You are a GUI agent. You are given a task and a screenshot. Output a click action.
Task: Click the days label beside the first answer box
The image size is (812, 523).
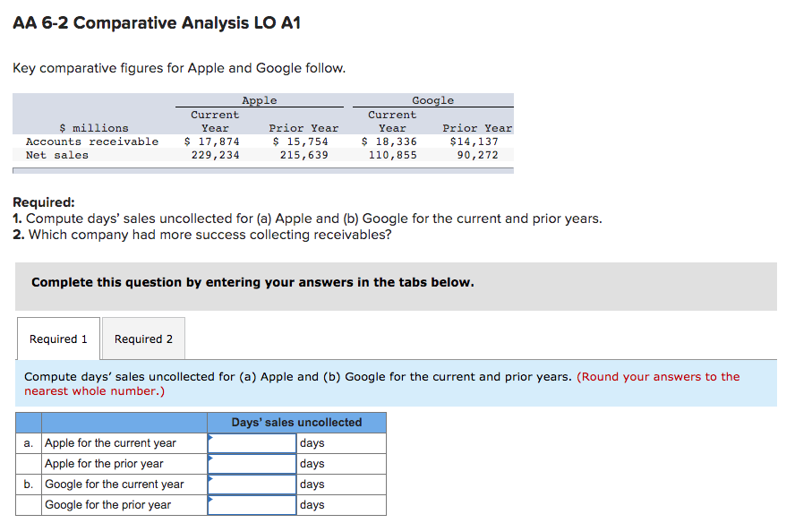point(312,442)
